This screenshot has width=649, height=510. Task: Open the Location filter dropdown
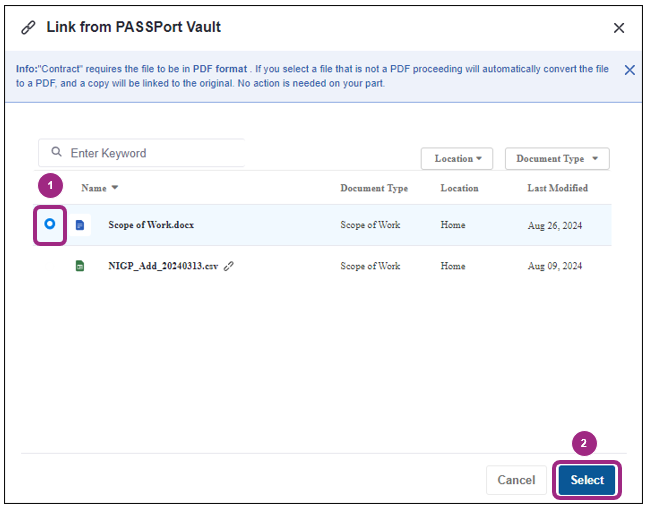[458, 159]
